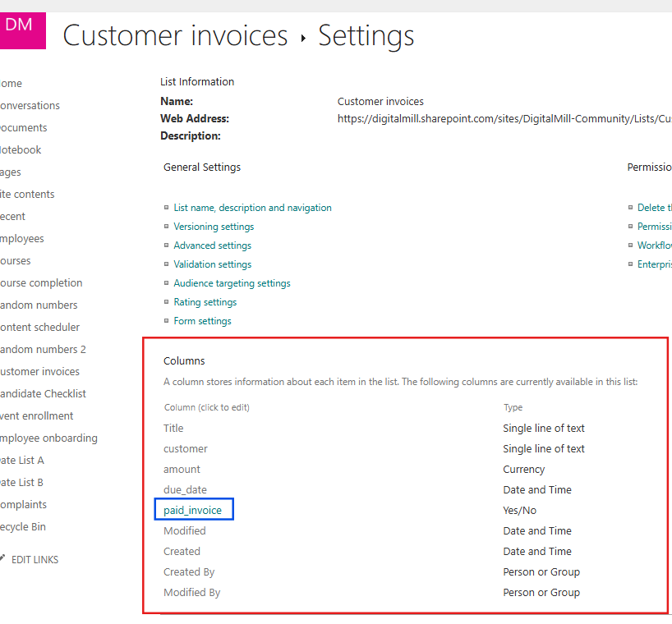672x624 pixels.
Task: Open Advanced settings
Action: tap(212, 245)
